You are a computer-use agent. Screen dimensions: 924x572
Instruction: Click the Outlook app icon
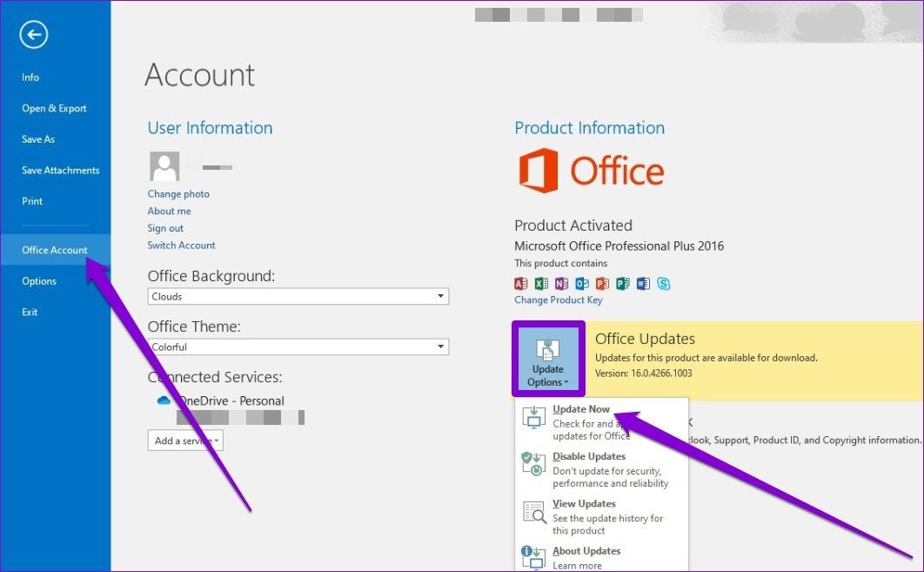pyautogui.click(x=582, y=284)
